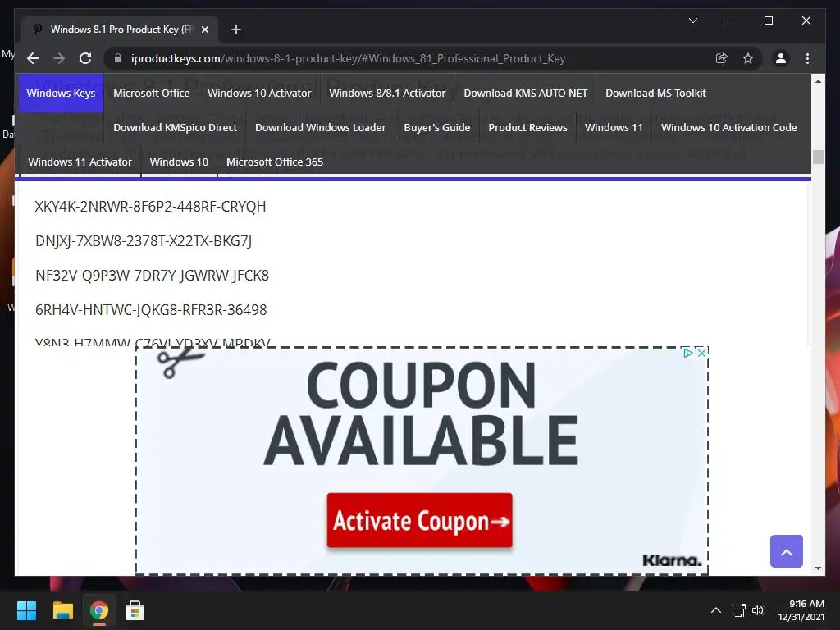Share this page from address bar

tap(722, 58)
